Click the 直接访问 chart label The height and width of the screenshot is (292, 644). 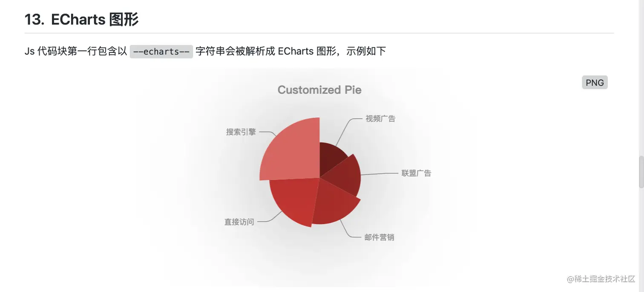point(239,222)
